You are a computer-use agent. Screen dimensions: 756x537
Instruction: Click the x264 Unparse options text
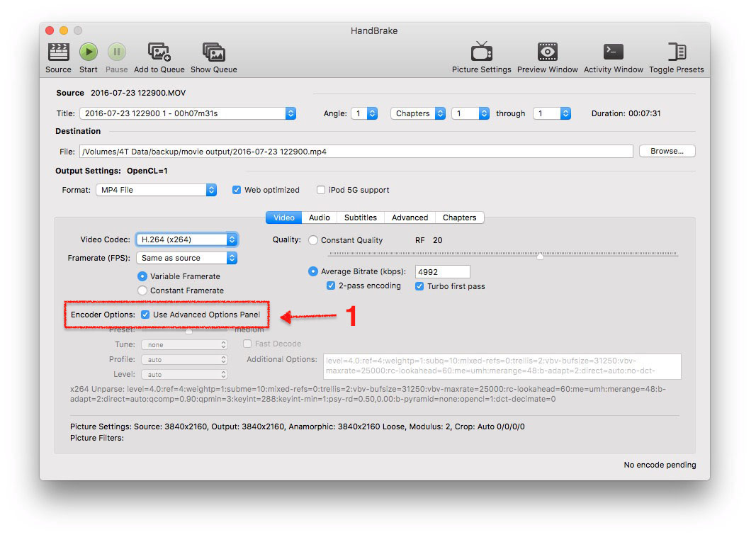click(x=368, y=395)
